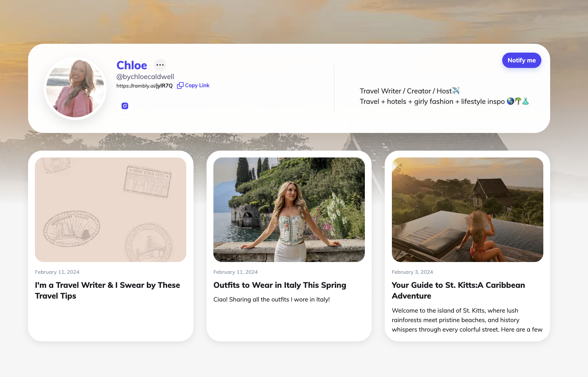Open the St. Kitts sunset pool photo
This screenshot has height=377, width=588.
coord(467,210)
